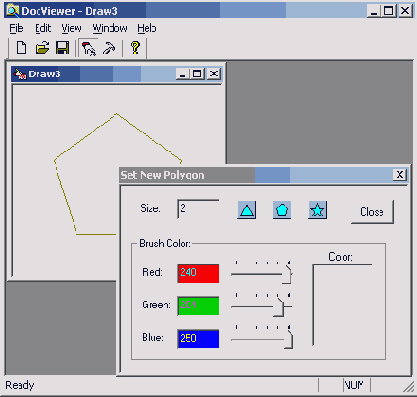Open the View menu

[x=71, y=29]
